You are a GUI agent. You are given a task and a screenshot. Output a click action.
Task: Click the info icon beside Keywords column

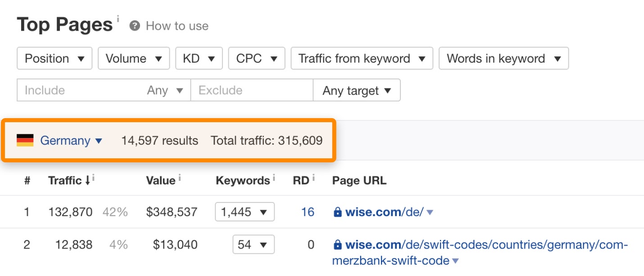pos(273,179)
